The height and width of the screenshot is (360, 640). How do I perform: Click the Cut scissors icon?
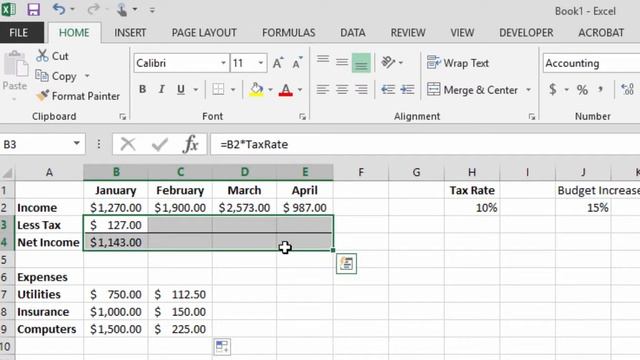coord(42,56)
